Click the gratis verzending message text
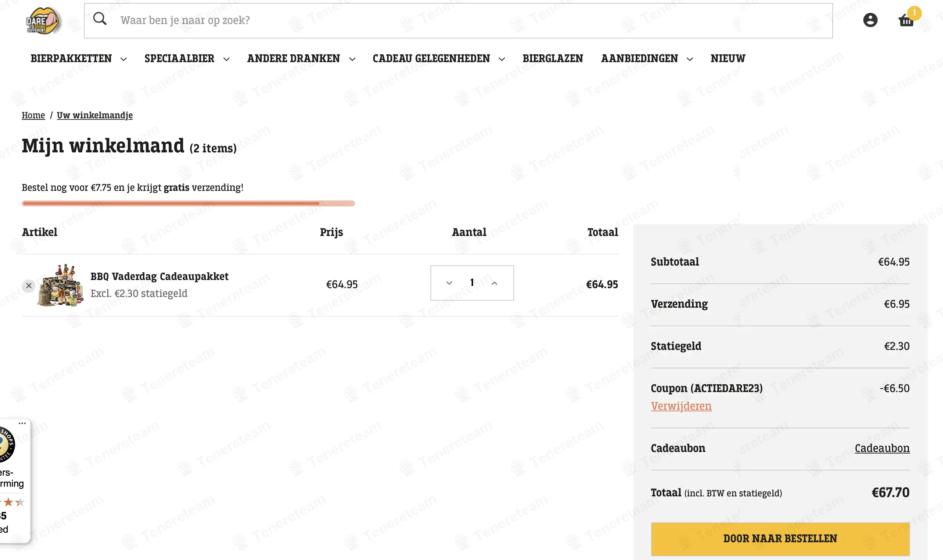The image size is (943, 560). (132, 188)
